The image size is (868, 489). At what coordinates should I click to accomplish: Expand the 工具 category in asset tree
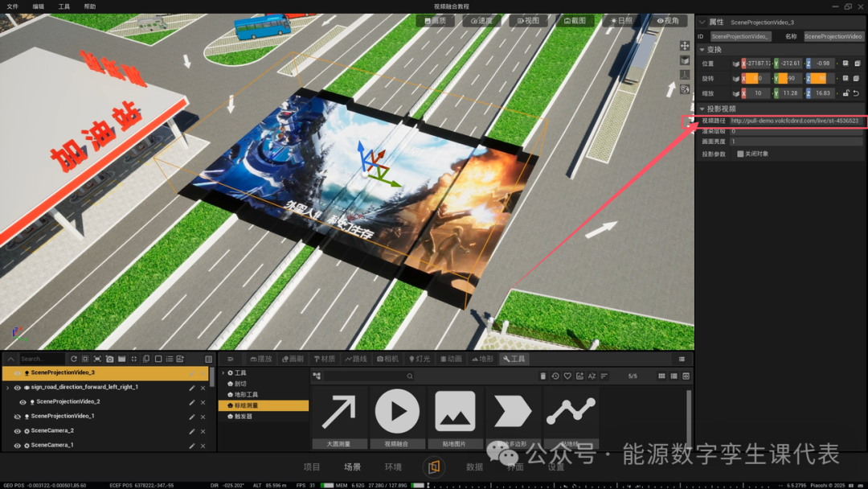(223, 372)
